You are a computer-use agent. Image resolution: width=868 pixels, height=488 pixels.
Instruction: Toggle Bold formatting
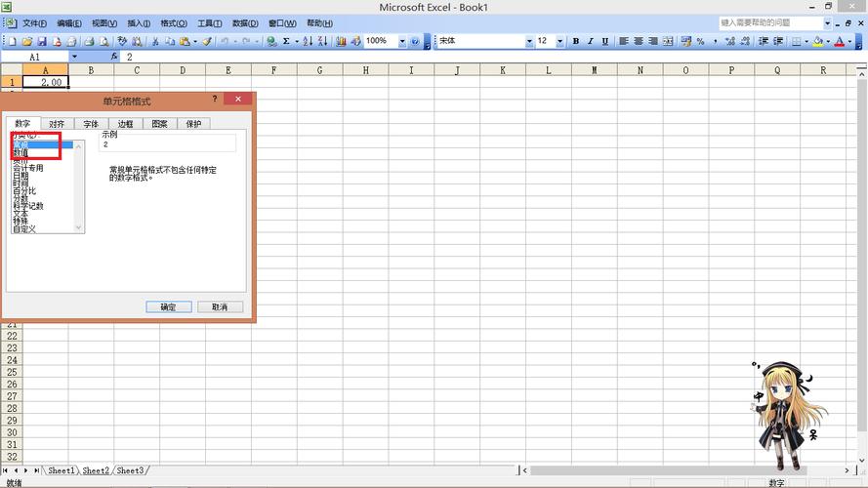click(x=576, y=41)
